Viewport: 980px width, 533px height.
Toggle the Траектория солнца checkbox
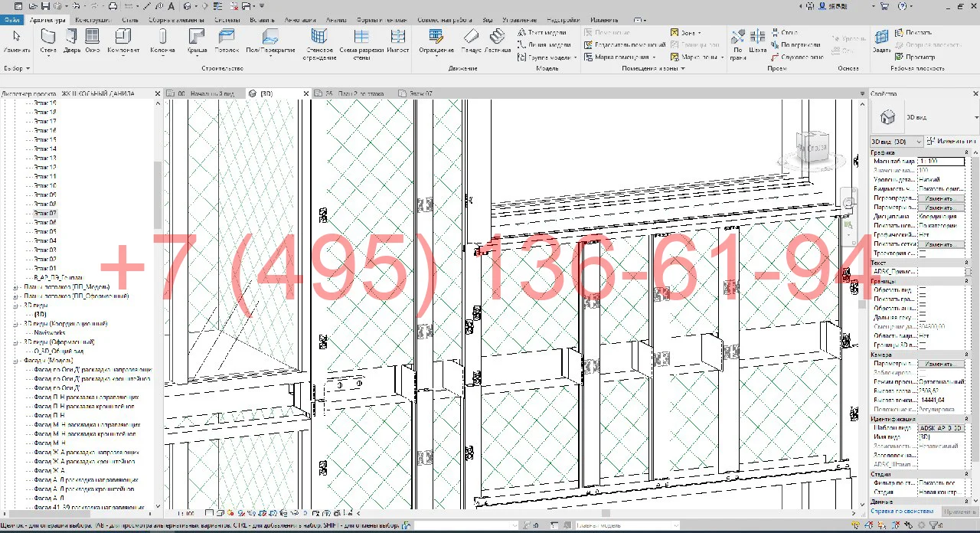coord(923,253)
